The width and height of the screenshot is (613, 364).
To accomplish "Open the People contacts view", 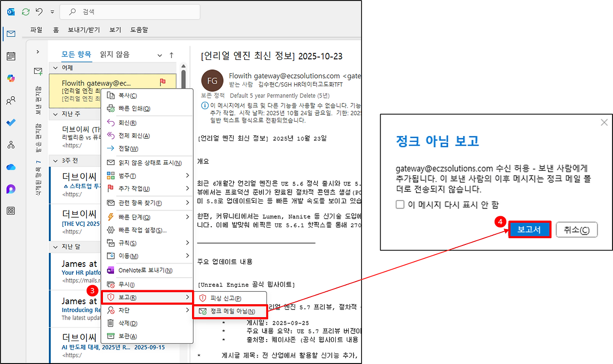I will tap(11, 101).
